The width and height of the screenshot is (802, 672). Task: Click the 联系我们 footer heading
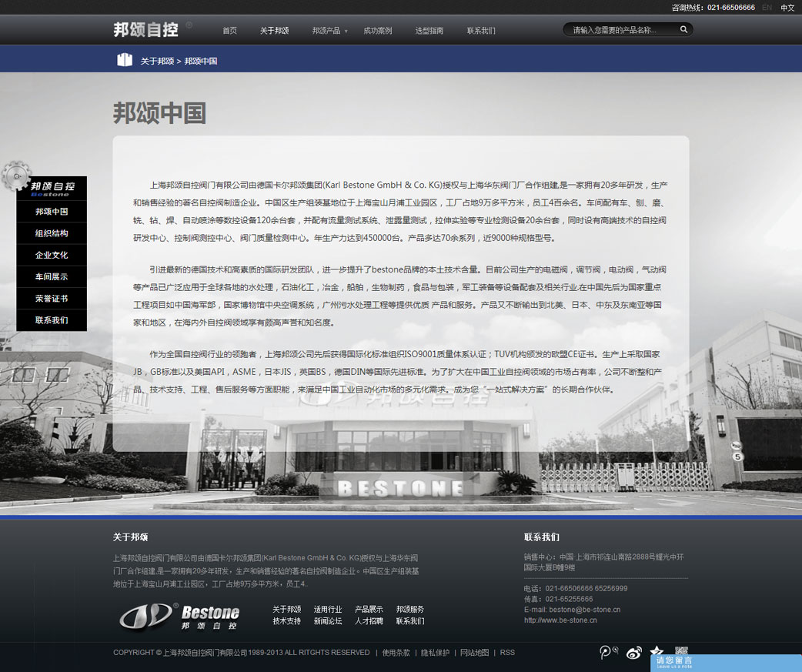[x=542, y=537]
